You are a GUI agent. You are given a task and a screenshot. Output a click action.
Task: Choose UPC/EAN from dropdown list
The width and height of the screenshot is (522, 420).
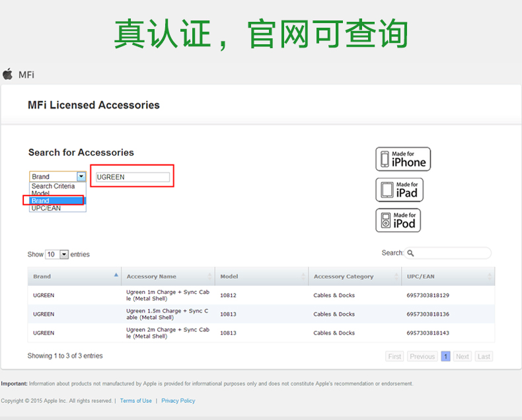(46, 208)
